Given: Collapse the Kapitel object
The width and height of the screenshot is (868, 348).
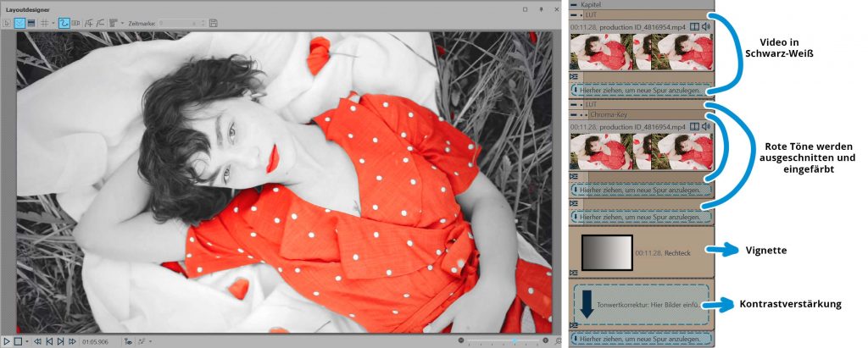Looking at the screenshot, I should (x=574, y=5).
